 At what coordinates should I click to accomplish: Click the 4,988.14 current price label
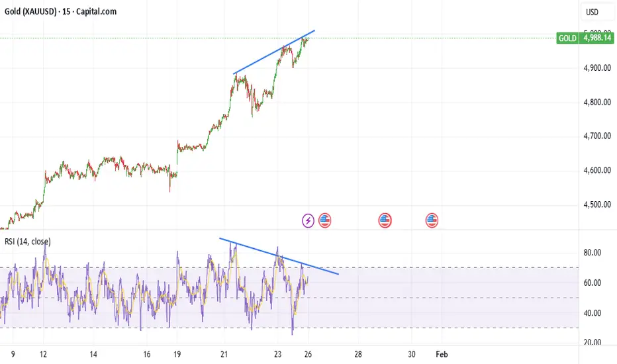pos(597,38)
